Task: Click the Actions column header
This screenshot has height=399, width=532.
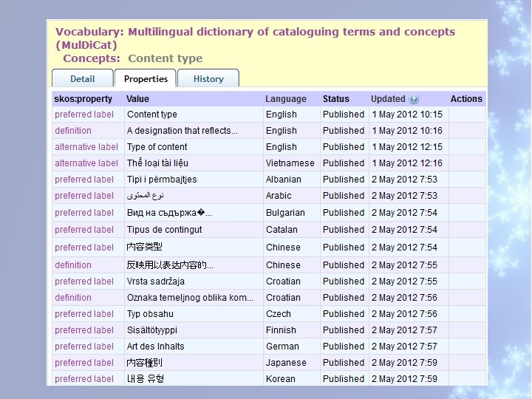Action: coord(466,99)
